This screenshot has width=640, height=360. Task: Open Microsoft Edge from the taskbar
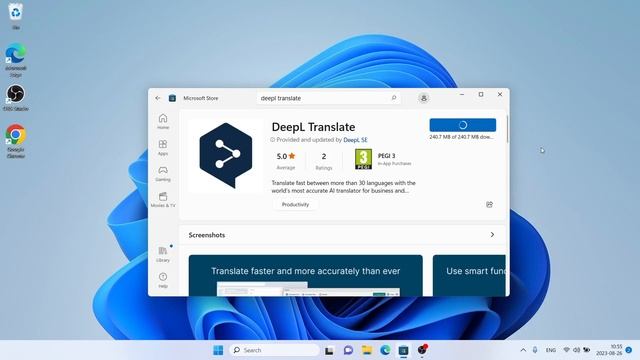[385, 350]
